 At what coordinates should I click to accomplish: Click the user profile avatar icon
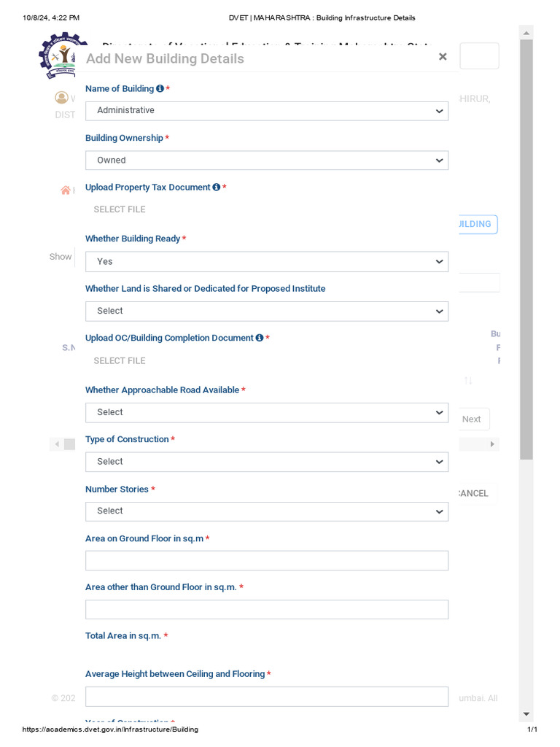click(x=61, y=98)
